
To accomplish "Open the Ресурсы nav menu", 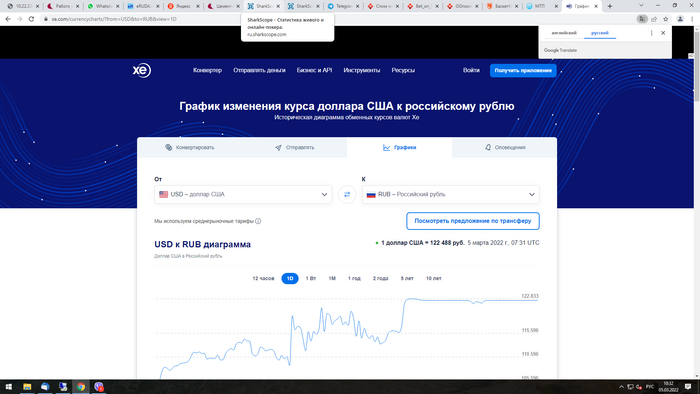I will [x=403, y=70].
